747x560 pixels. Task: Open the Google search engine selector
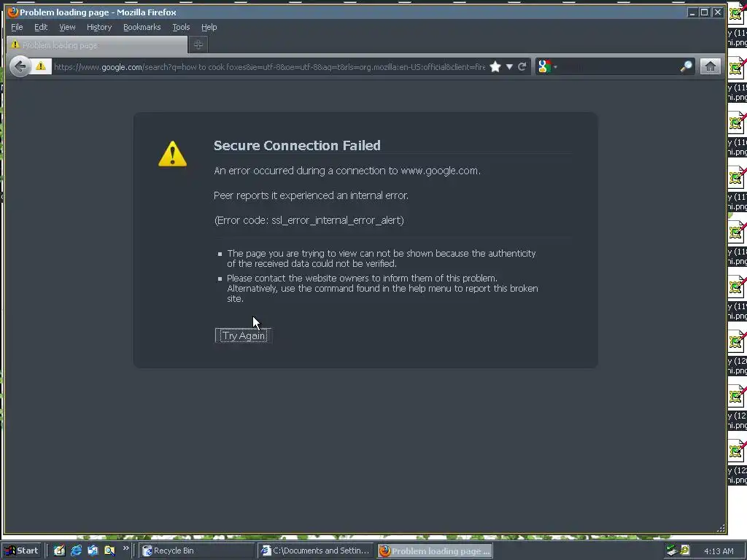(x=547, y=66)
